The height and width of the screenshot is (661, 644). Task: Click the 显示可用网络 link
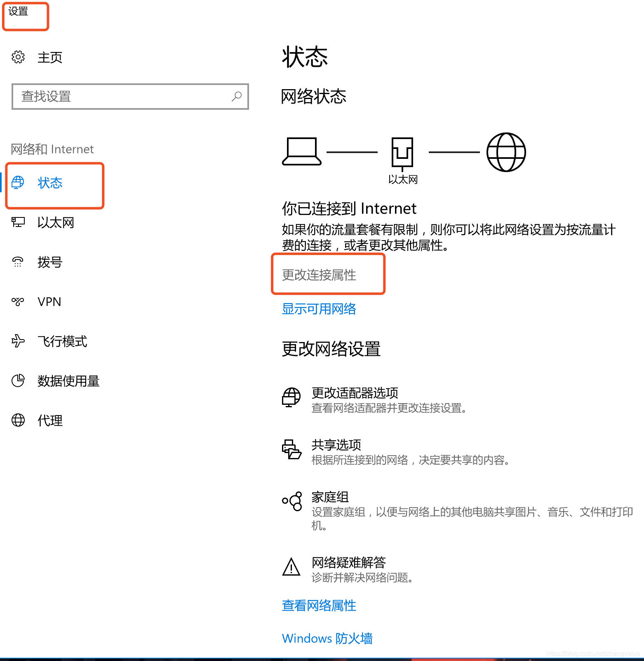(x=319, y=309)
